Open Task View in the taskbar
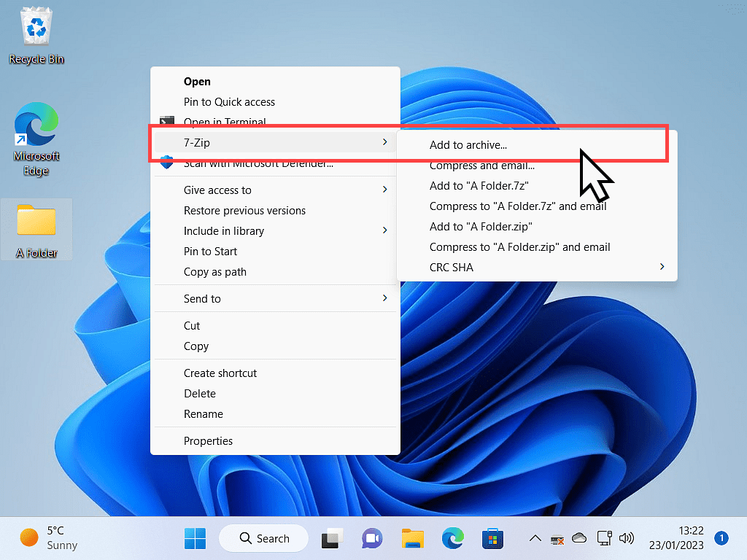 pos(332,539)
